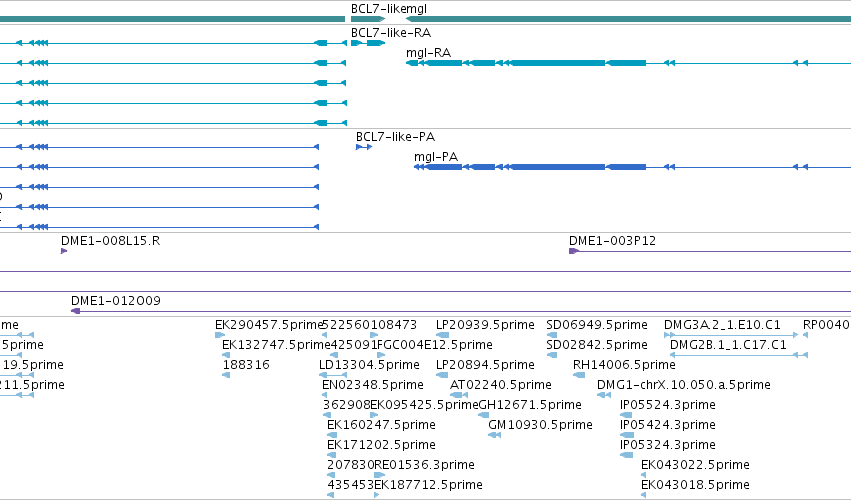Select the short BCL7-like gene bar at top
Viewport: 851px width, 500px height.
368,19
